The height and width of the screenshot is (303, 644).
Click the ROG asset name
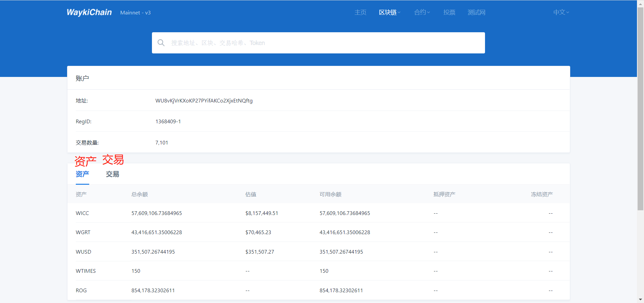[81, 291]
